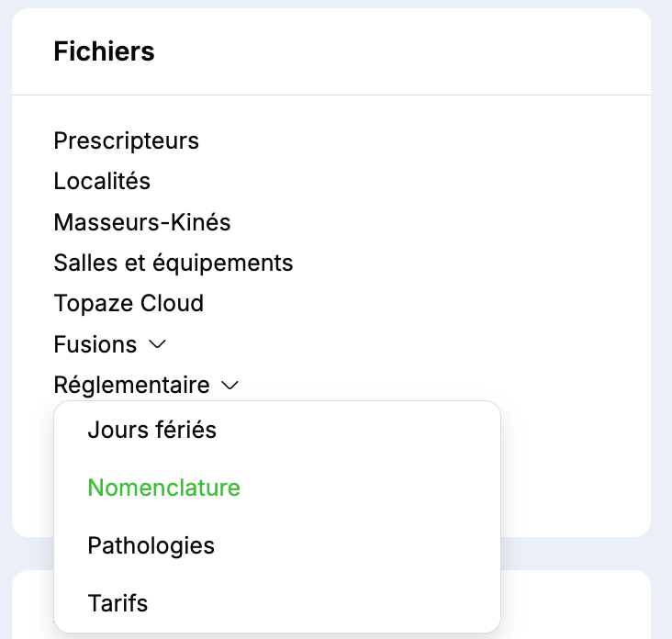Screen dimensions: 672x639
Task: Open the highlighted Nomenclature item
Action: coord(163,488)
